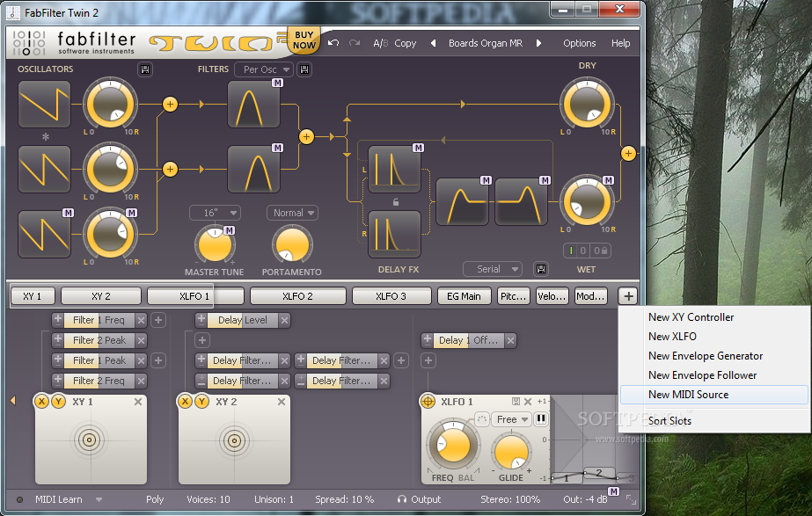This screenshot has width=812, height=516.
Task: Toggle the Y button on XY 1
Action: (59, 401)
